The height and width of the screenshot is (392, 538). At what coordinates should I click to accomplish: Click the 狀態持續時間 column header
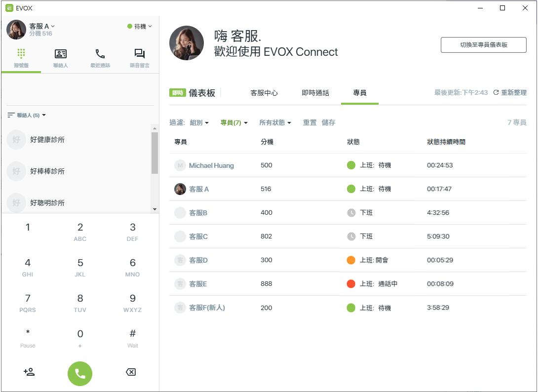pos(446,142)
